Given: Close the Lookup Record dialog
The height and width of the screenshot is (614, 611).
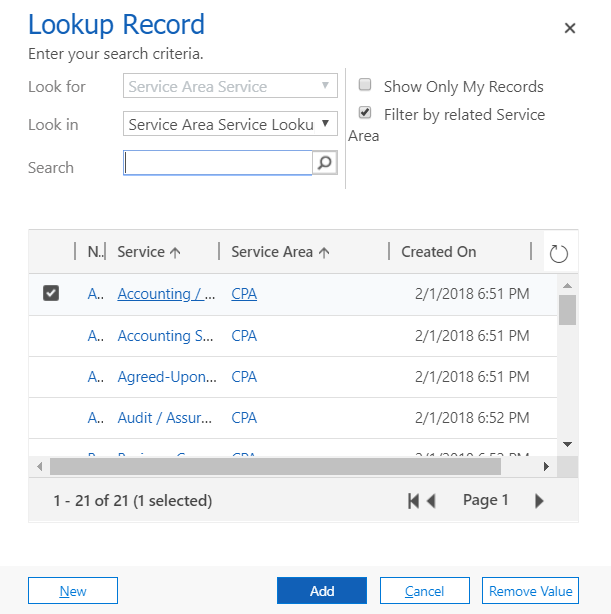Looking at the screenshot, I should click(x=570, y=28).
